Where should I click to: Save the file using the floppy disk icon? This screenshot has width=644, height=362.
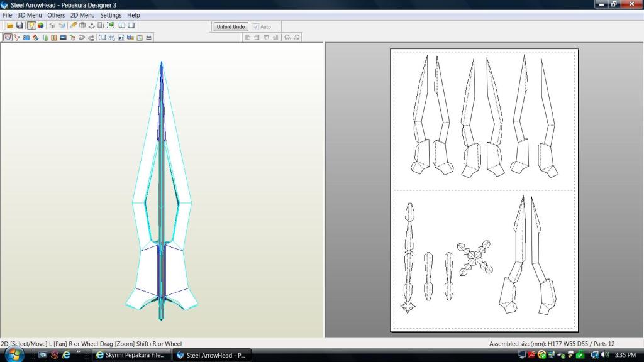pos(19,25)
